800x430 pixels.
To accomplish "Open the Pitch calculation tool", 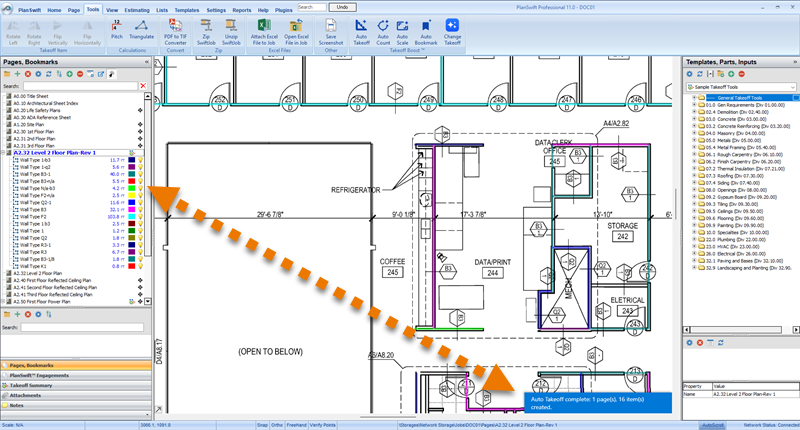I will click(117, 30).
